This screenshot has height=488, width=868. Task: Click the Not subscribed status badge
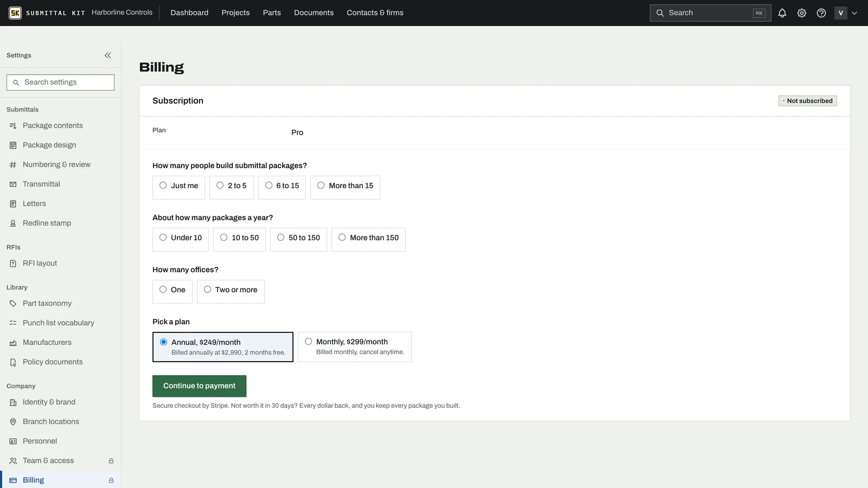point(808,101)
